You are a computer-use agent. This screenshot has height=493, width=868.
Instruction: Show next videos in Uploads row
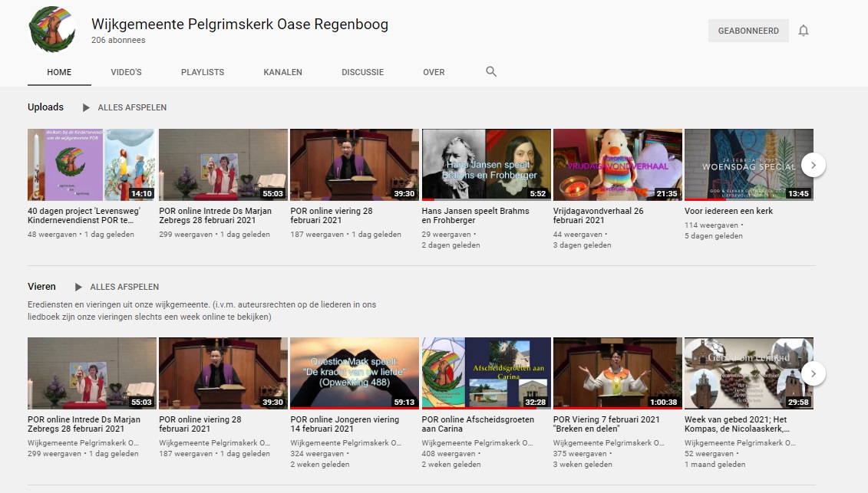pyautogui.click(x=814, y=165)
